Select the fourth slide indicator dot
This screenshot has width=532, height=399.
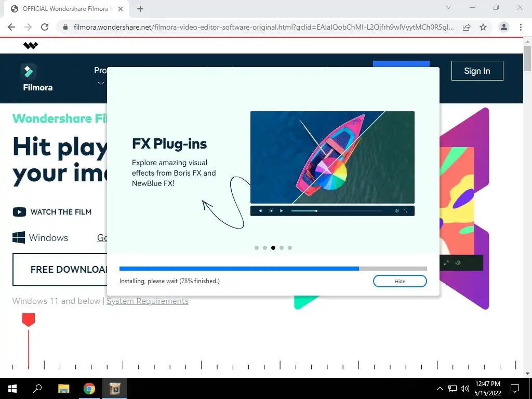[x=282, y=248]
